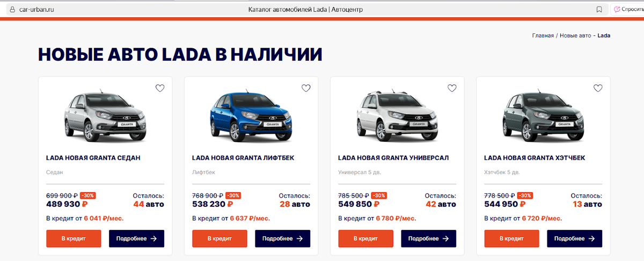Viewport: 644px width, 261px height.
Task: Click arrow on Sedan Подробнее button
Action: tap(153, 238)
